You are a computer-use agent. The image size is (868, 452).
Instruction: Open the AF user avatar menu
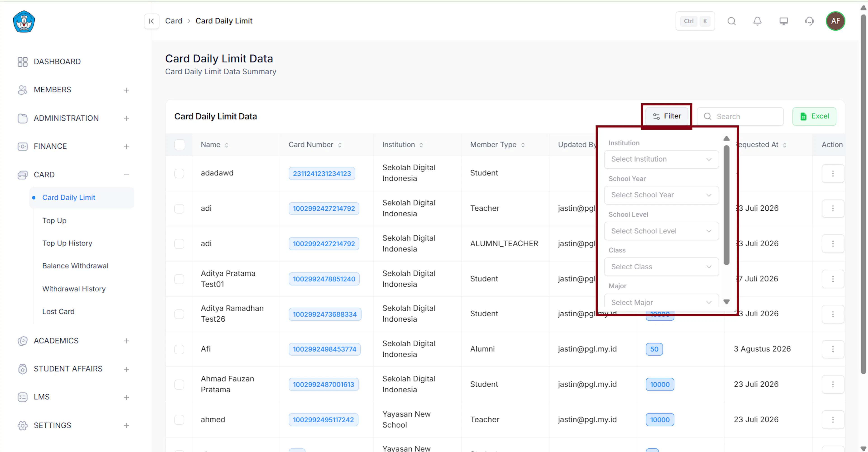tap(836, 21)
